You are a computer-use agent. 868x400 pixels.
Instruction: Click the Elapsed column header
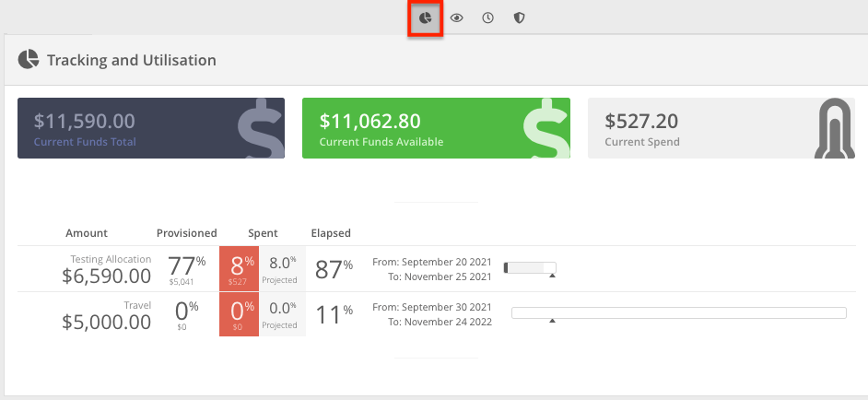pyautogui.click(x=331, y=233)
